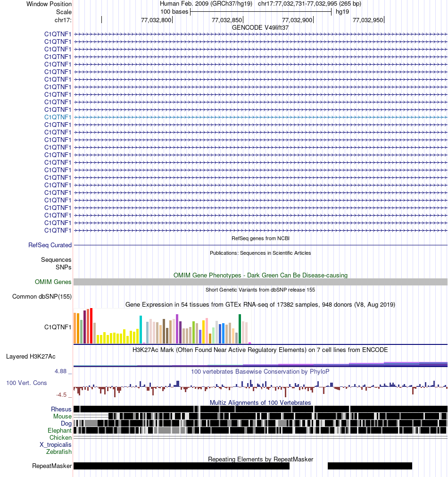Click the Zebrafish species label

pyautogui.click(x=59, y=452)
